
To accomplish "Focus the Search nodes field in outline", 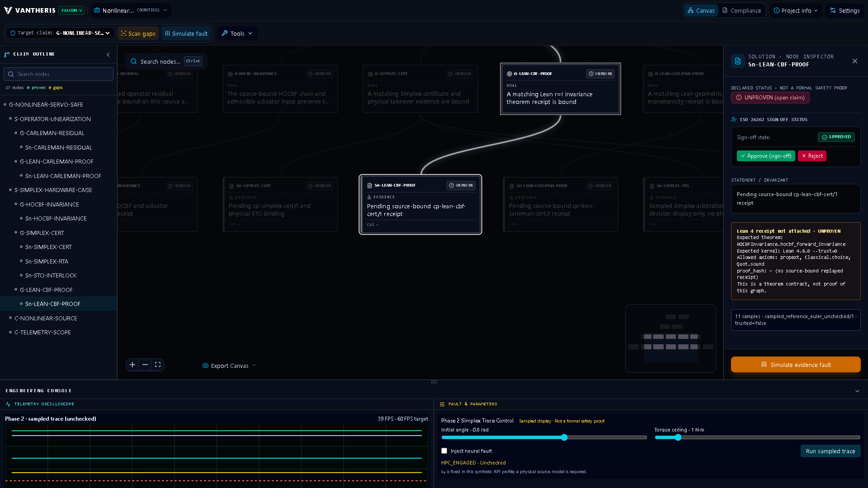I will tap(58, 74).
